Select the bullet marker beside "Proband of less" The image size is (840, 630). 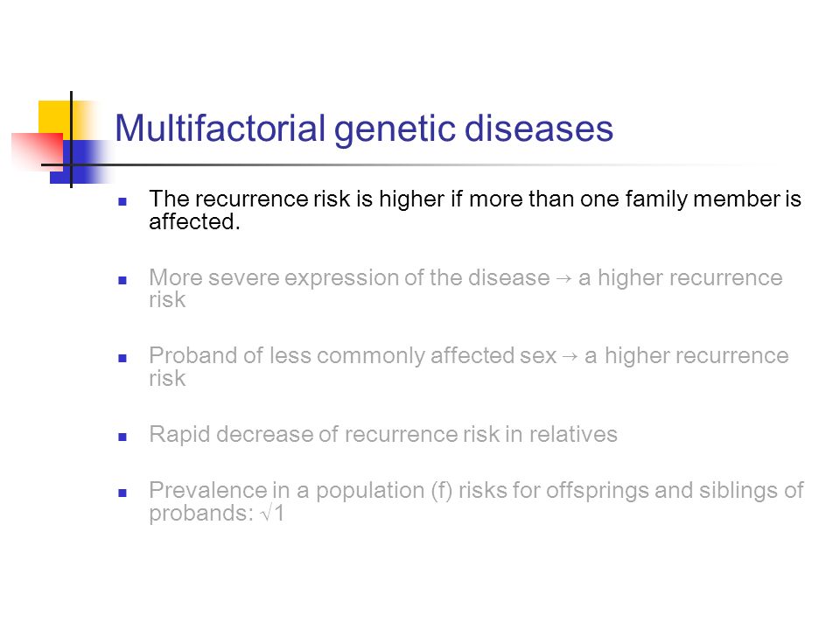coord(122,359)
